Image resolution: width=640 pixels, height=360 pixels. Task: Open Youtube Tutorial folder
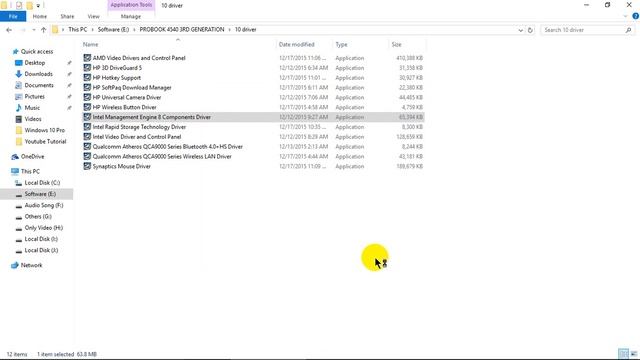click(x=45, y=142)
